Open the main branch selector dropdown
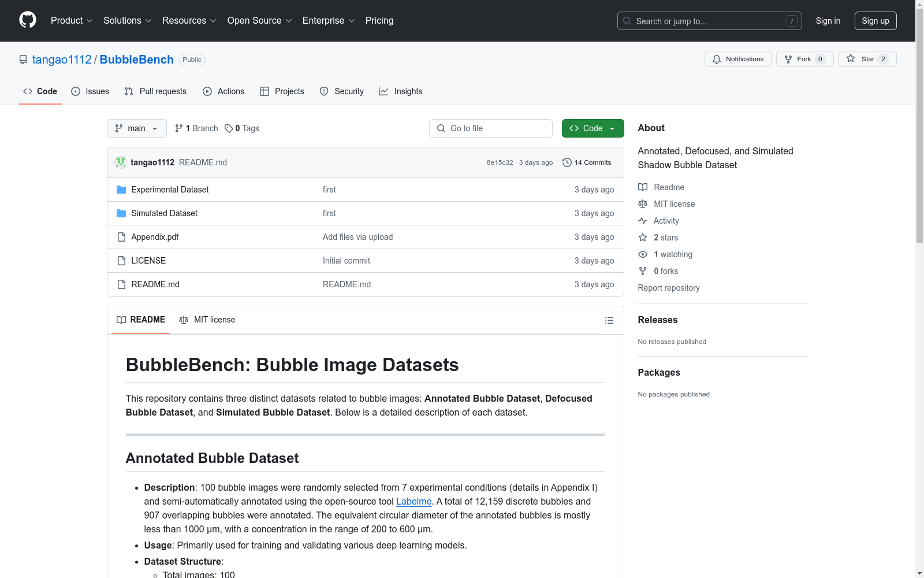924x578 pixels. pyautogui.click(x=137, y=128)
